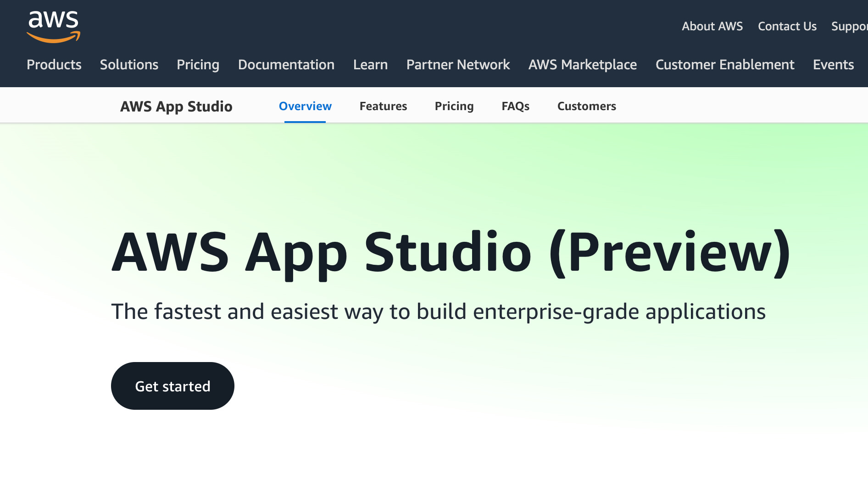Image resolution: width=868 pixels, height=502 pixels.
Task: Open the AWS Marketplace menu
Action: [x=583, y=65]
